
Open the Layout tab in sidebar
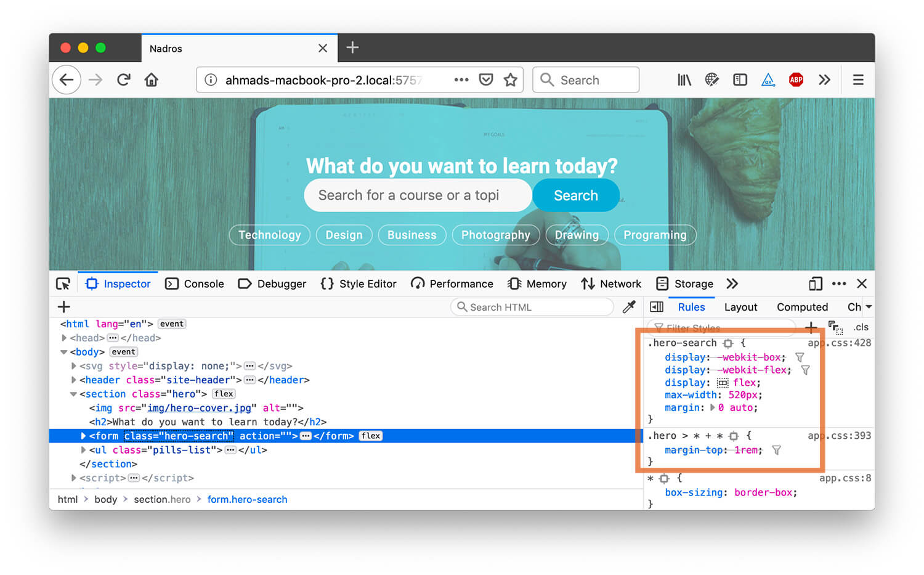[x=740, y=307]
